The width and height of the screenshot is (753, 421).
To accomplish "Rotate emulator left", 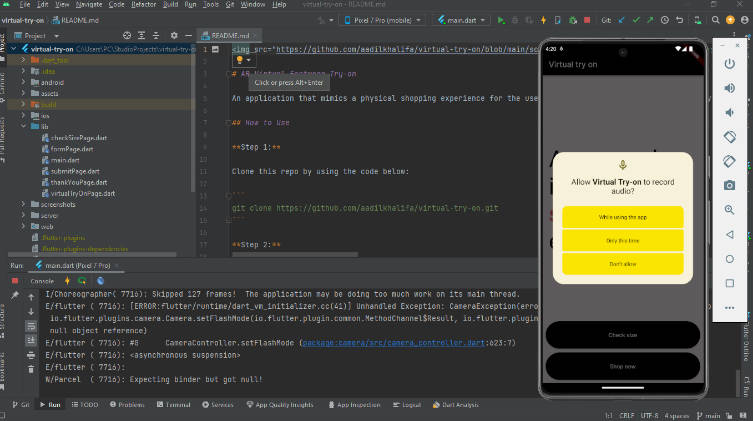I will click(729, 137).
